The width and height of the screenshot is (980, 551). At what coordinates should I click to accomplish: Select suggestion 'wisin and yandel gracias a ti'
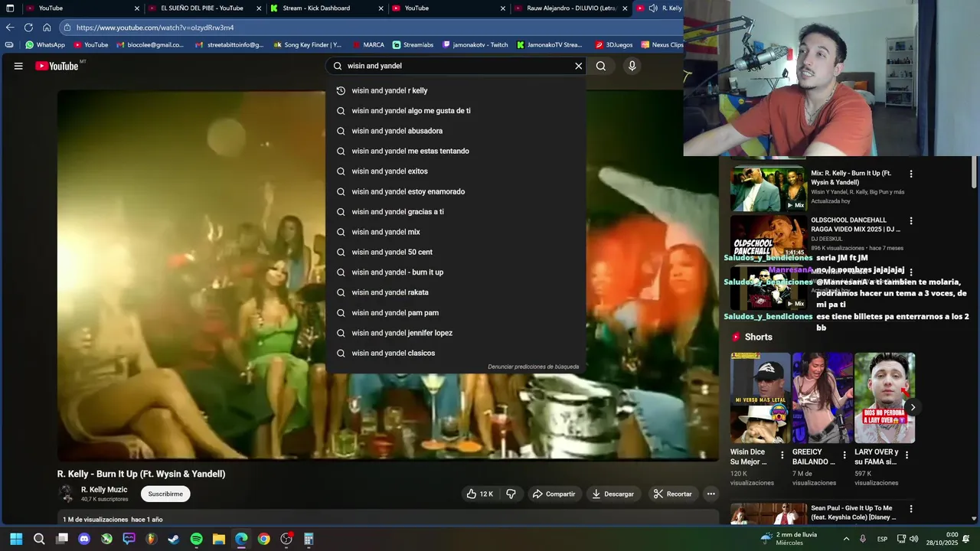pyautogui.click(x=456, y=212)
